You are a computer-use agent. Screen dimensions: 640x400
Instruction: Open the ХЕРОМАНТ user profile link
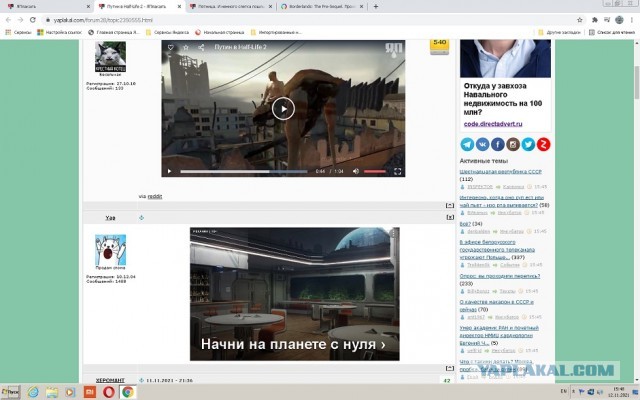pyautogui.click(x=110, y=380)
